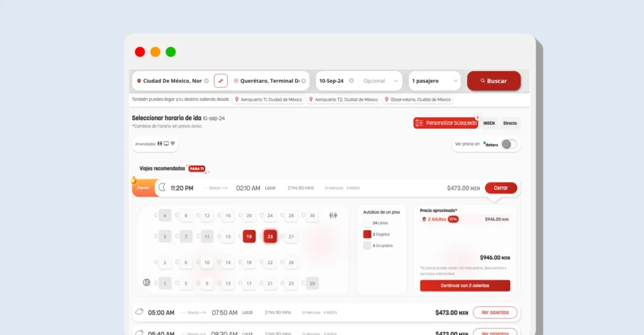
Task: Click the red Elegidos legend swatch
Action: pyautogui.click(x=367, y=234)
